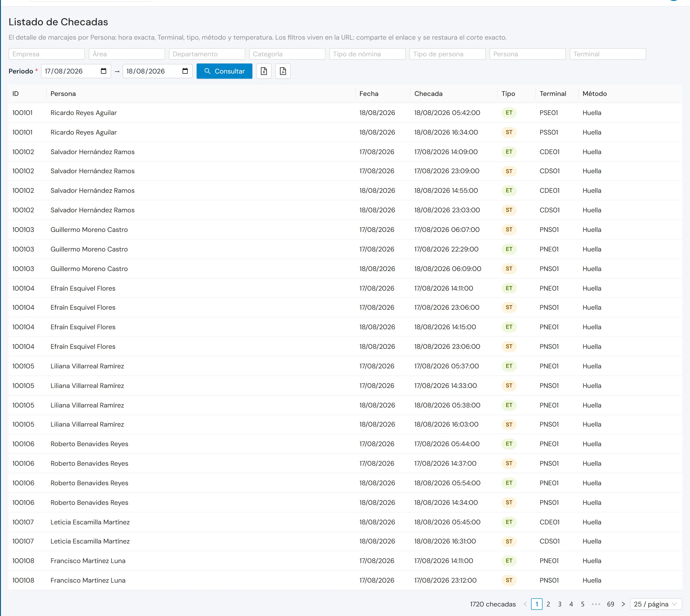Click ET badge for 18/08/2026 05:42:00 row
Viewport: 690px width, 616px height.
click(x=509, y=113)
